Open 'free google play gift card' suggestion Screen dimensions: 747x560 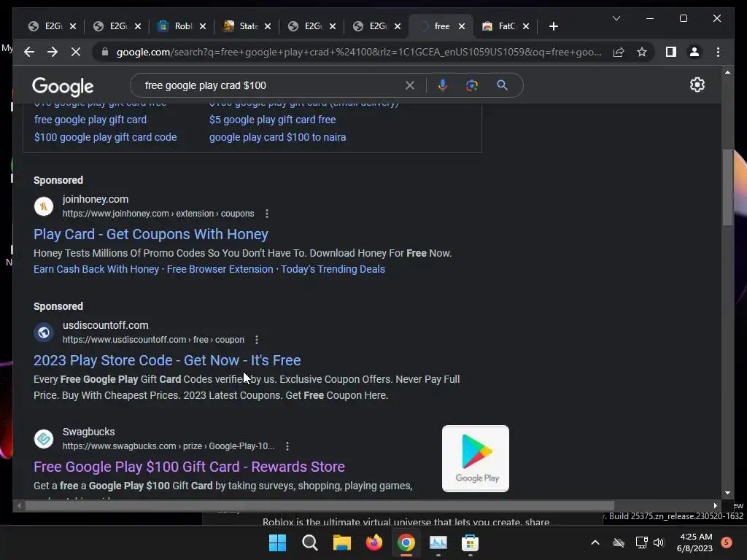[x=90, y=120]
